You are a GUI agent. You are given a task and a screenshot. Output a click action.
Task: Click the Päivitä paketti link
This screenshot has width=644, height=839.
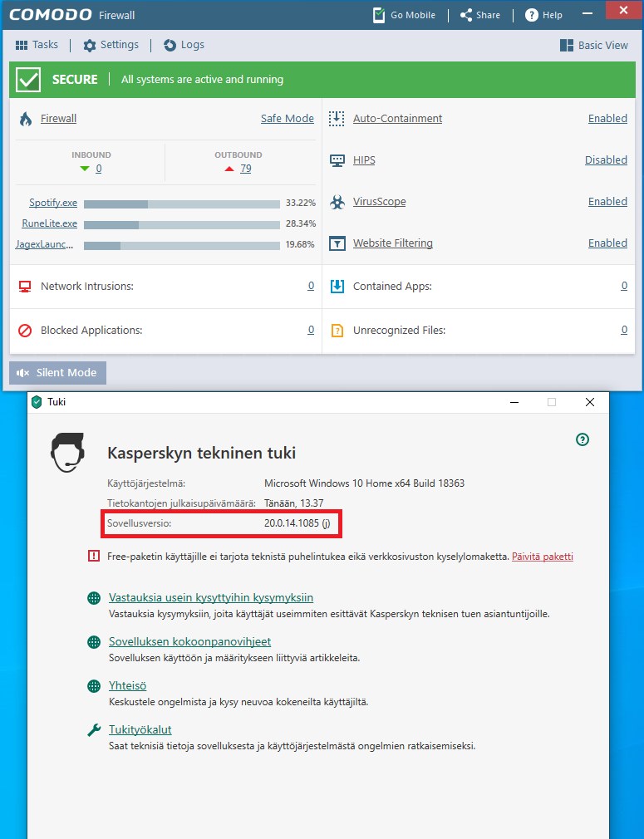point(543,557)
